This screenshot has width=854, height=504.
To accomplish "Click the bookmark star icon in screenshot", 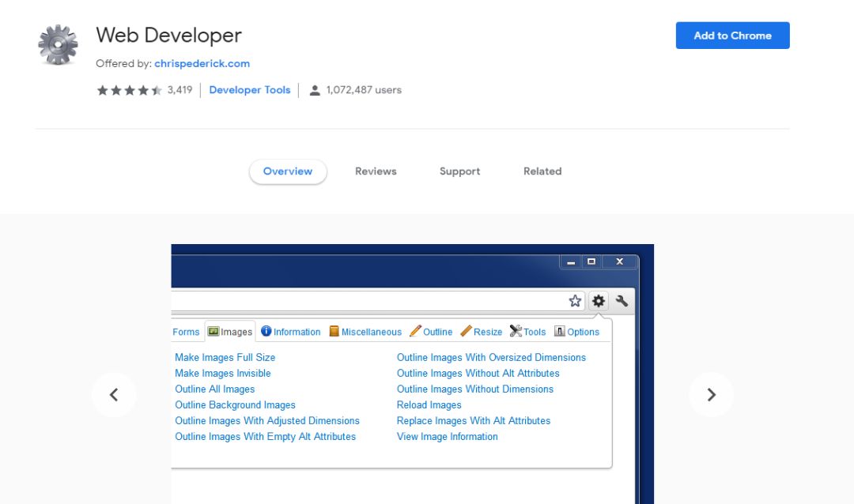I will [575, 301].
